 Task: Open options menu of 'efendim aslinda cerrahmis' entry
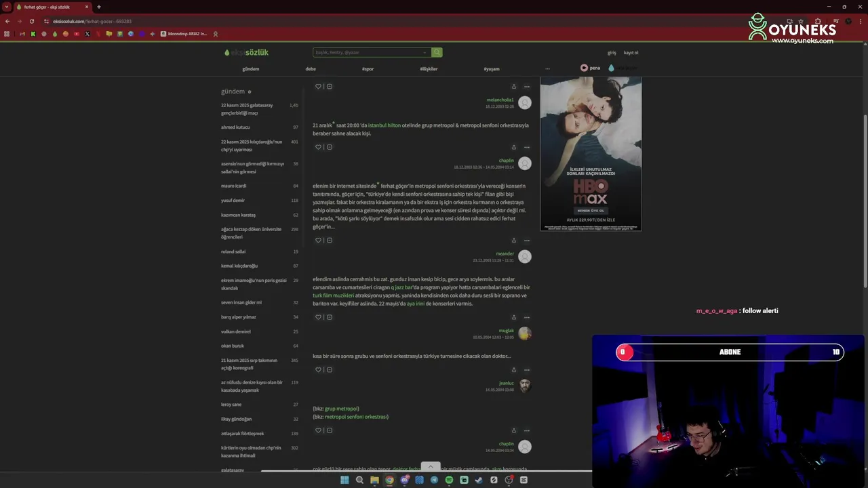click(x=526, y=317)
